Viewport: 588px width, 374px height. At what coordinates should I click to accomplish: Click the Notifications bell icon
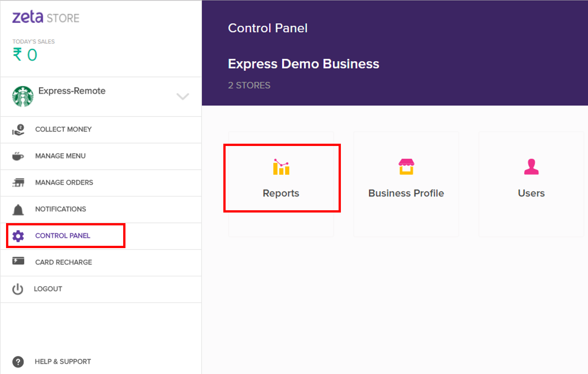point(18,210)
